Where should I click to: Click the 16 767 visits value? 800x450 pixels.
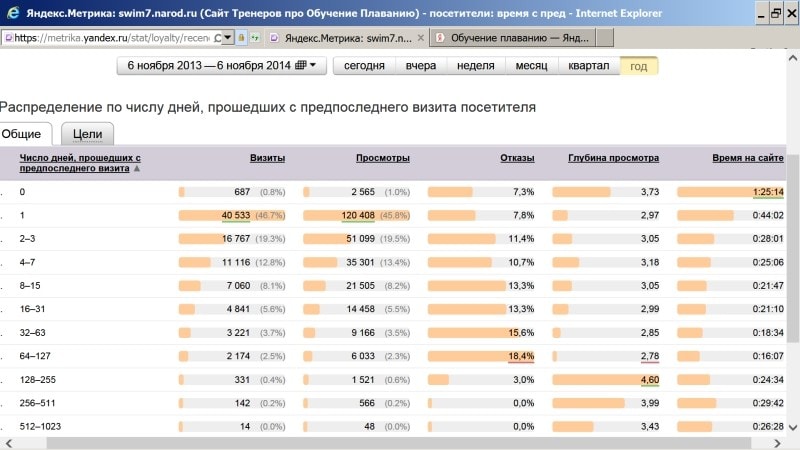[x=236, y=239]
